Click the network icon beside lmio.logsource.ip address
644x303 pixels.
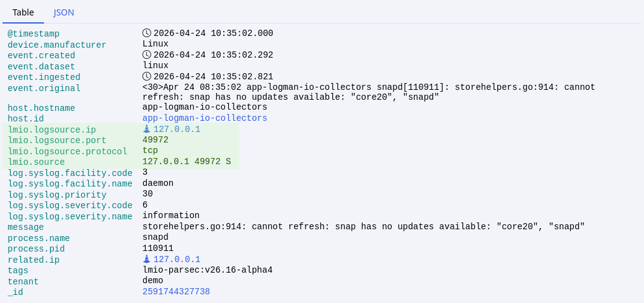pyautogui.click(x=147, y=129)
